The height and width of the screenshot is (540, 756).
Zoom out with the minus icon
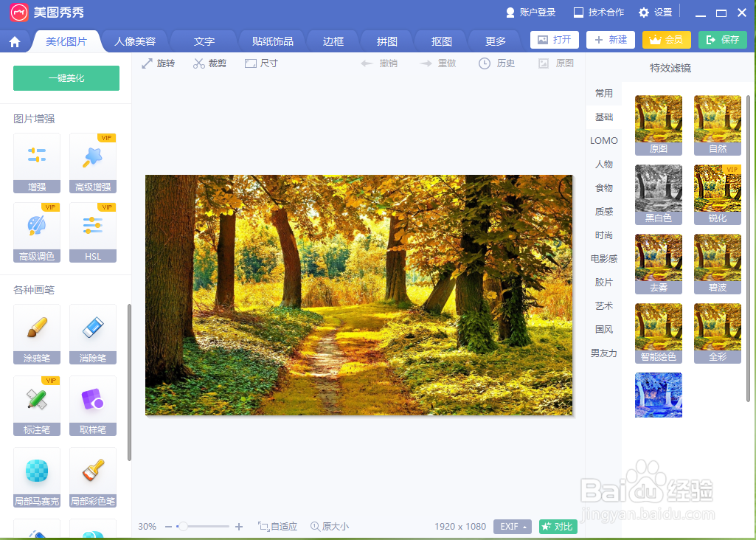tap(168, 527)
